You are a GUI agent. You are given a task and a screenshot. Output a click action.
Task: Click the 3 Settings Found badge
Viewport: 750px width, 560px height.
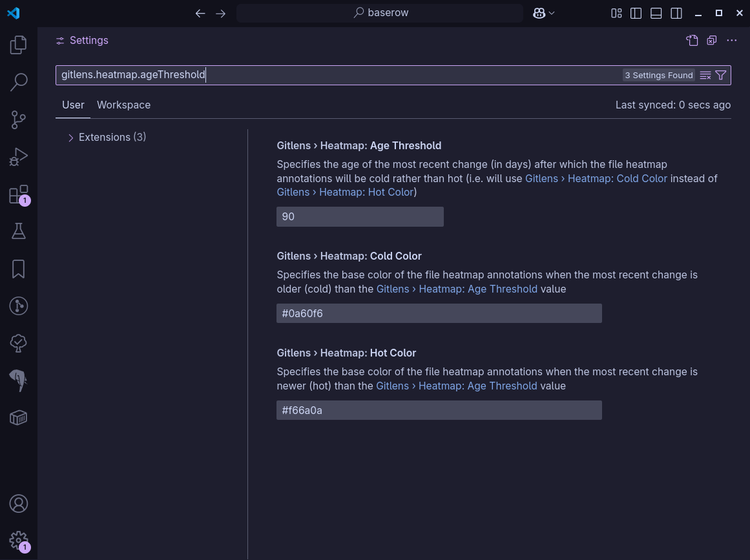(659, 75)
